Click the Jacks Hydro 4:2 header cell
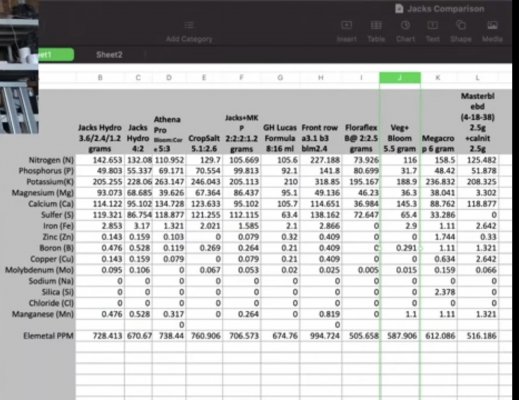Screen dimensions: 519x400 point(138,138)
